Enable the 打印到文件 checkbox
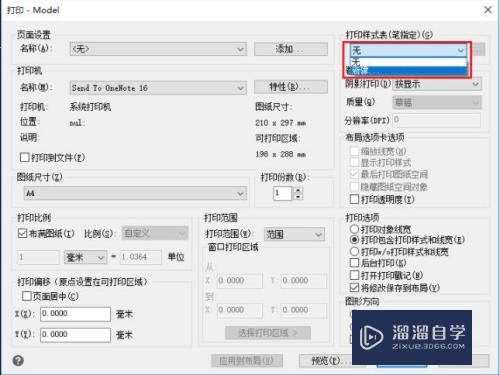 pos(24,157)
